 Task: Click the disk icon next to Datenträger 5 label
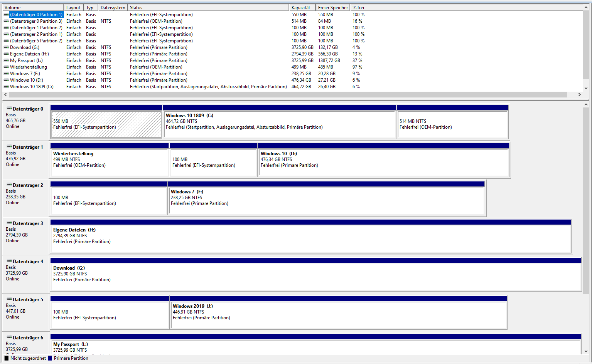tap(9, 299)
